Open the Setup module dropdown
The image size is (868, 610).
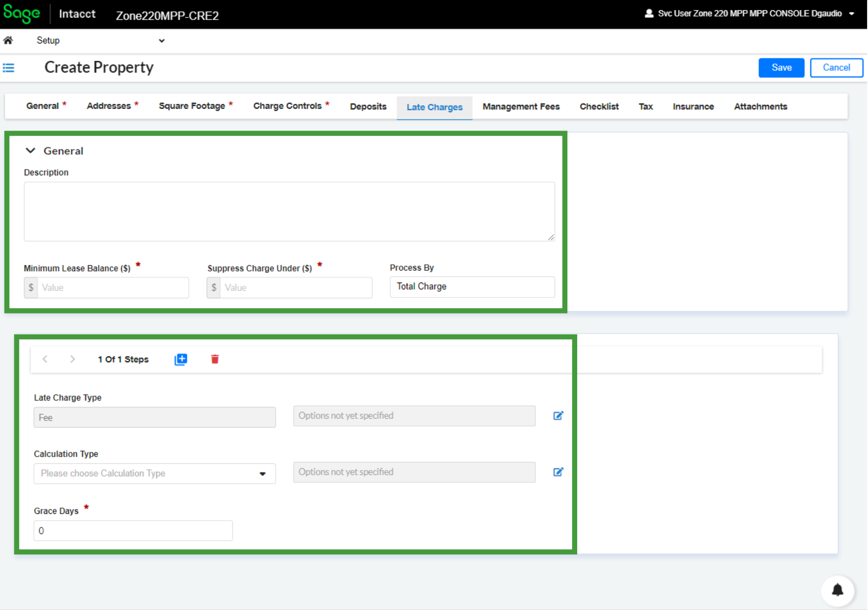click(x=100, y=40)
